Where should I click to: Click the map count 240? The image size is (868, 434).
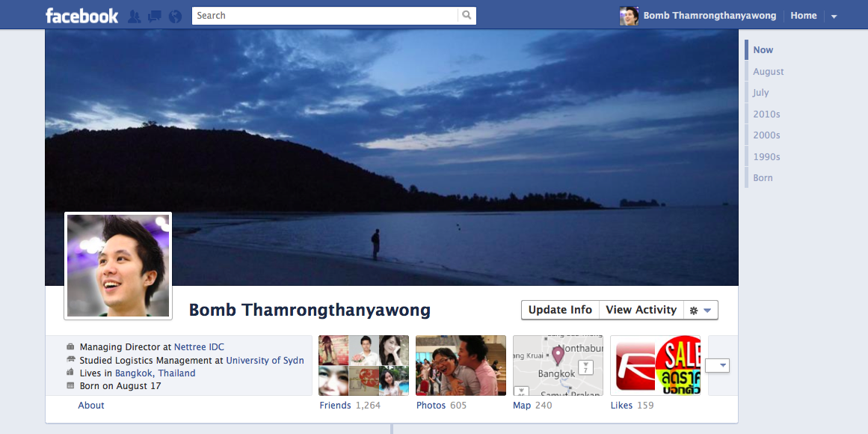click(x=543, y=405)
